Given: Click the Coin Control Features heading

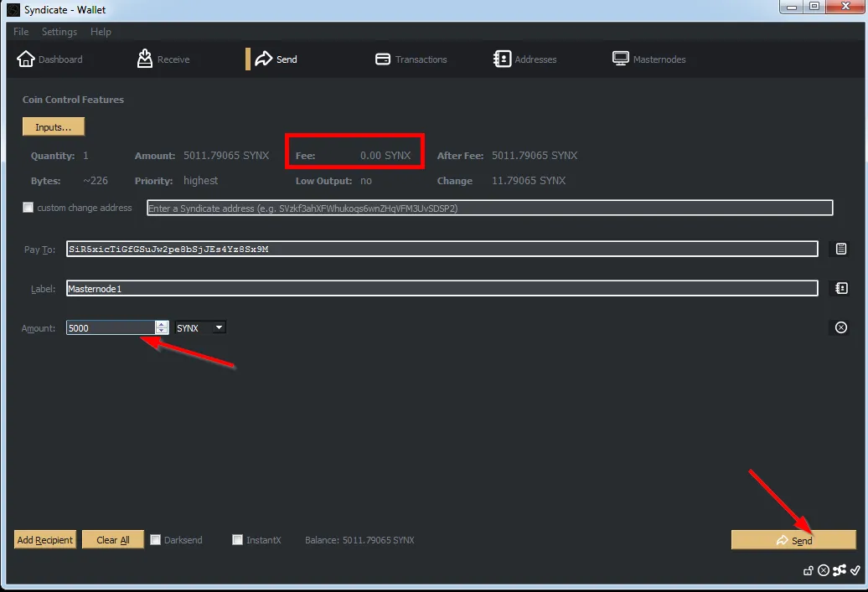Looking at the screenshot, I should click(x=73, y=100).
